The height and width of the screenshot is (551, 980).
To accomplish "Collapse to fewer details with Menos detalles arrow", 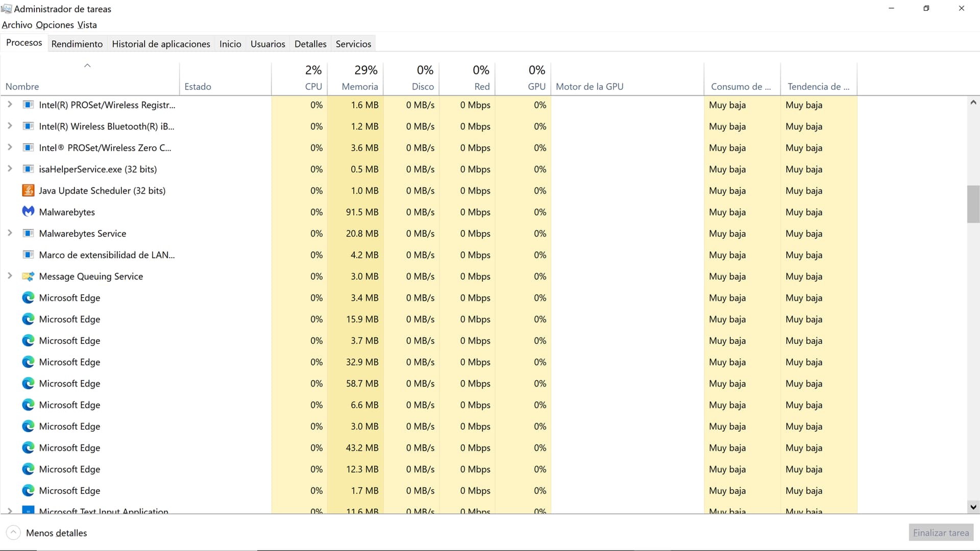I will [x=14, y=533].
